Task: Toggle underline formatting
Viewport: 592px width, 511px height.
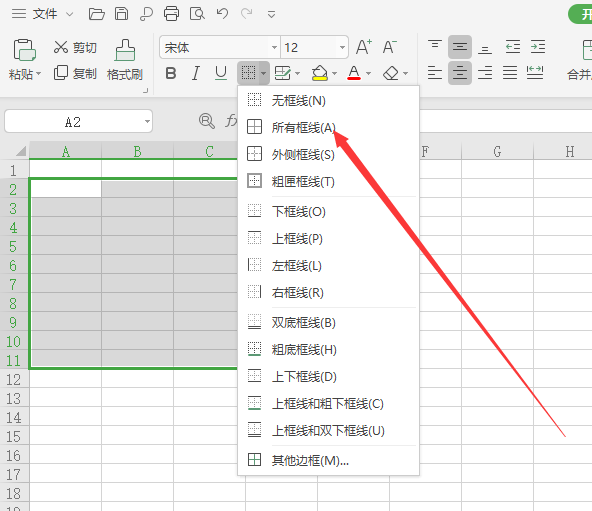Action: pyautogui.click(x=221, y=73)
